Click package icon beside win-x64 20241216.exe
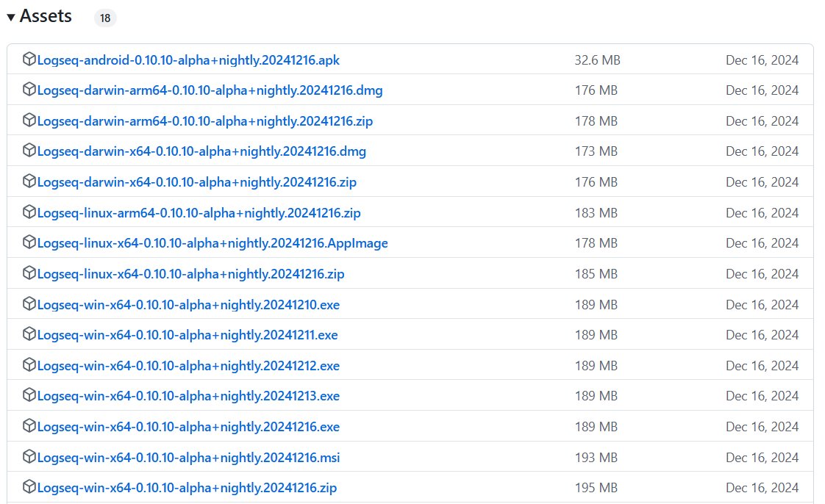The image size is (825, 504). pos(29,426)
